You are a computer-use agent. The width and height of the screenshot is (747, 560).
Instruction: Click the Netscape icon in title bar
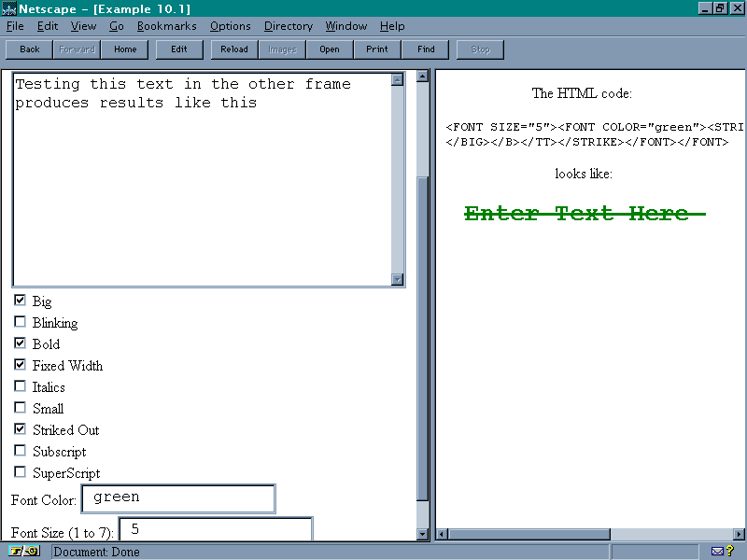pyautogui.click(x=8, y=7)
